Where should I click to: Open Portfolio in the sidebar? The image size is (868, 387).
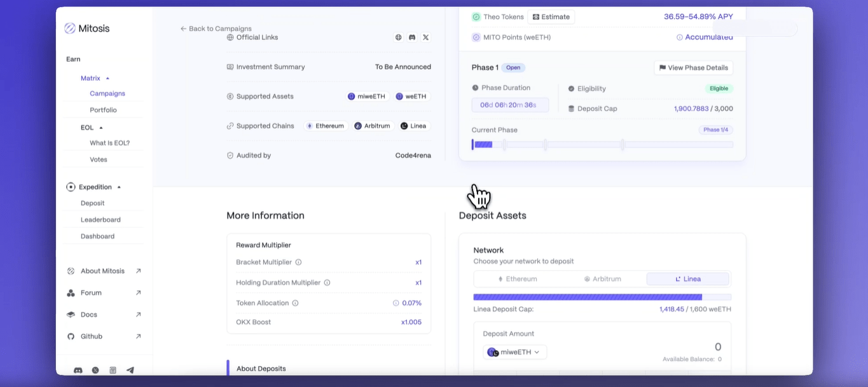[103, 110]
